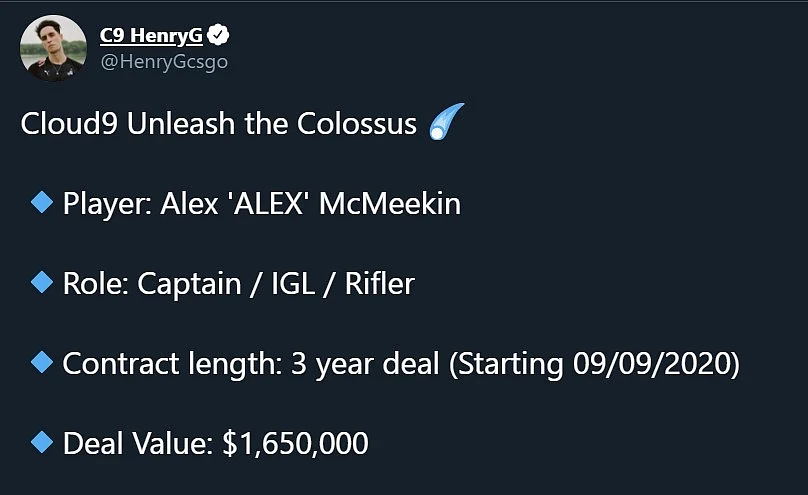
Task: Open the @HenryGcsgo handle link
Action: pos(164,62)
